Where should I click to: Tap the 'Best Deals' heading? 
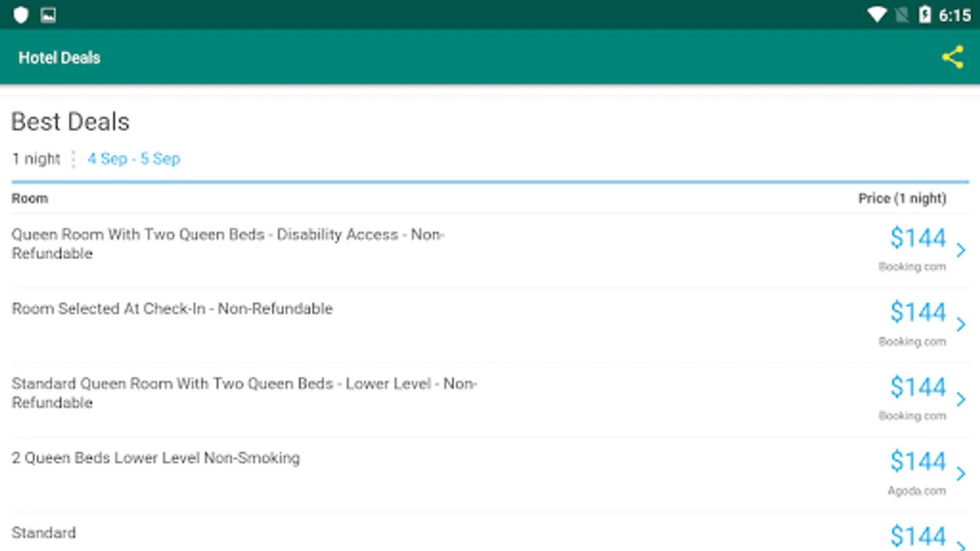point(70,122)
